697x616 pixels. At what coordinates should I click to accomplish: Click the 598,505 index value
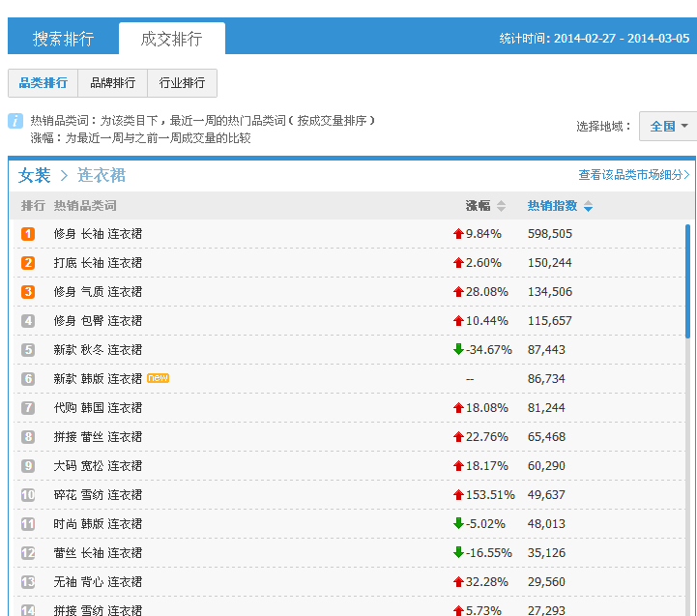tap(550, 234)
